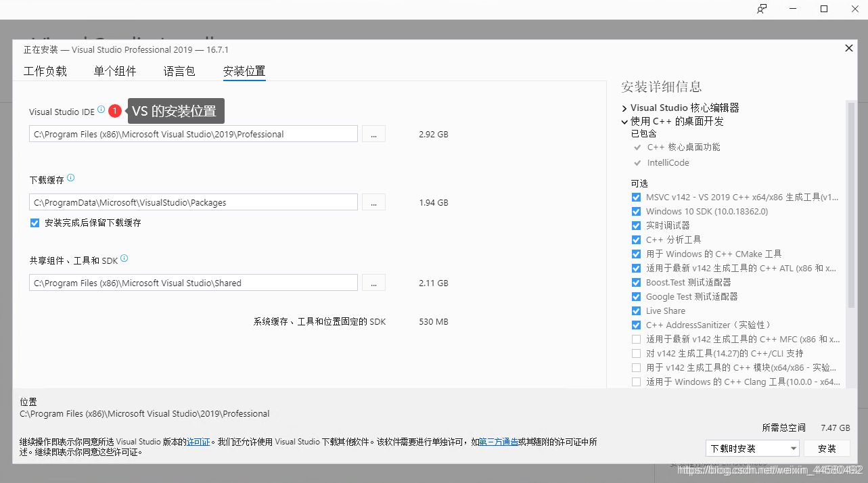Expand Visual Studio 核心编辑器 section

click(624, 108)
